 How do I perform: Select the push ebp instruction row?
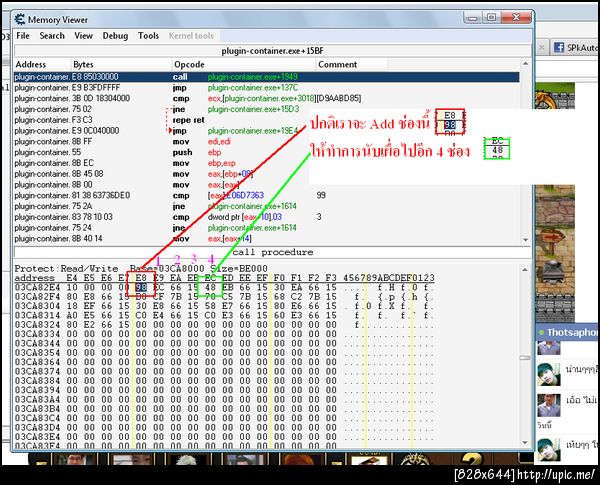tap(267, 152)
